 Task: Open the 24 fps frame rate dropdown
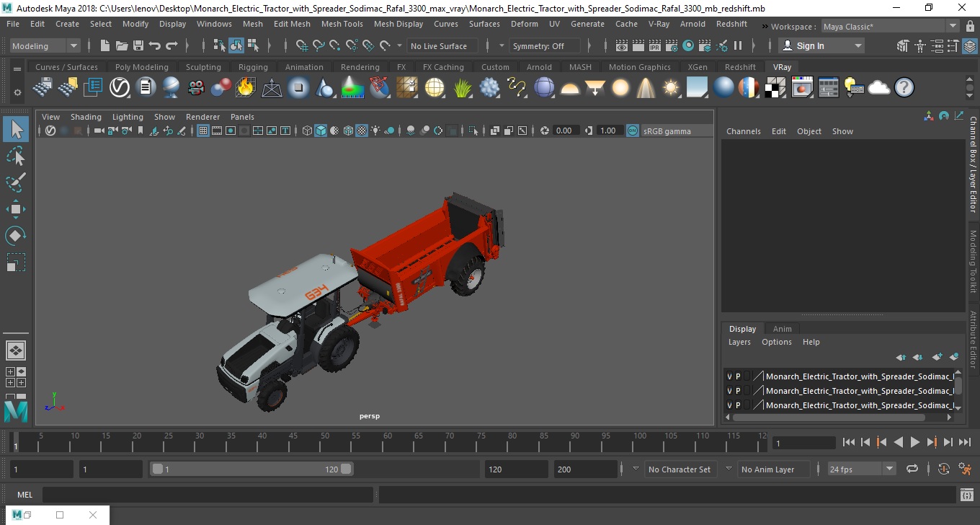tap(861, 469)
